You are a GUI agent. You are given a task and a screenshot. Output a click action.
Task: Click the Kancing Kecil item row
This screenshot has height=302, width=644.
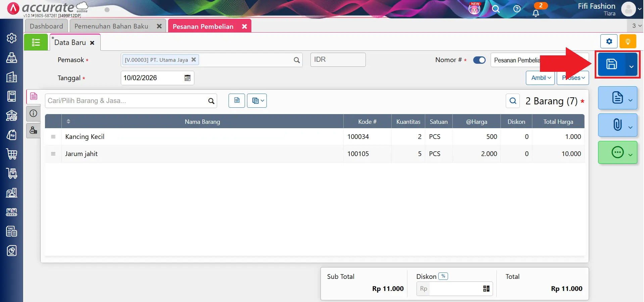click(x=201, y=137)
